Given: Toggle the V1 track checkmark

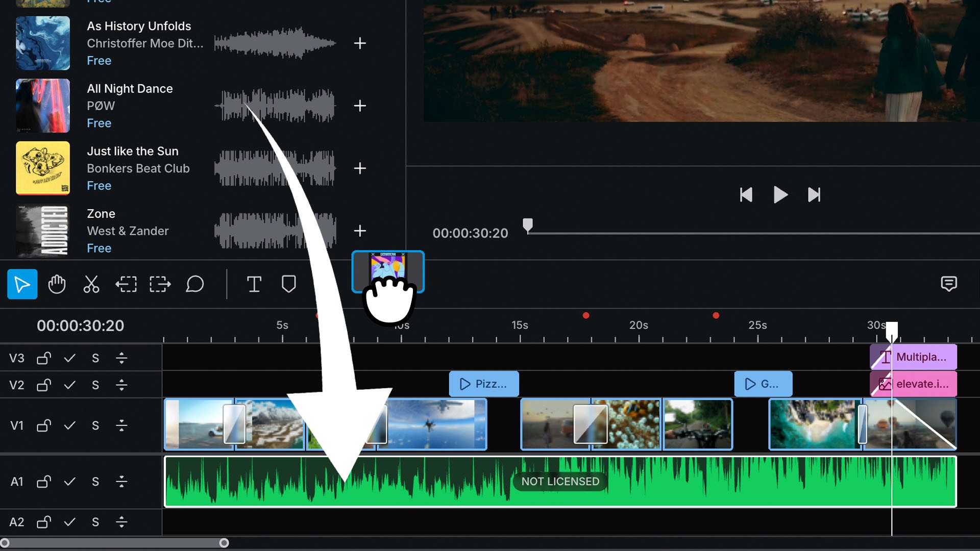Looking at the screenshot, I should pyautogui.click(x=70, y=425).
